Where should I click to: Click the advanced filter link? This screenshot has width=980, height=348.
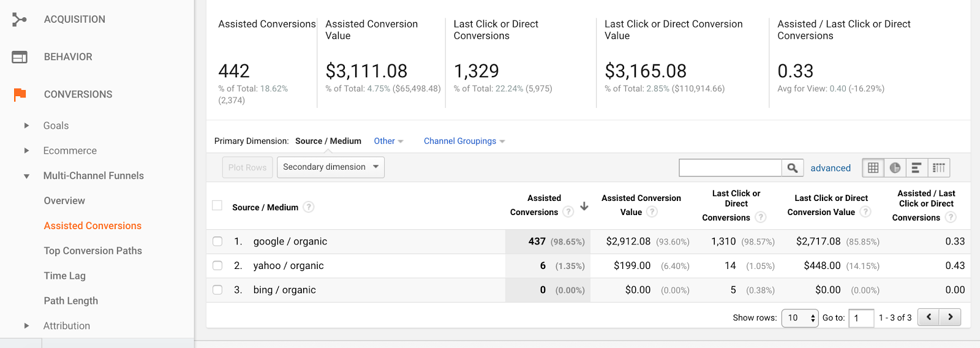click(831, 168)
